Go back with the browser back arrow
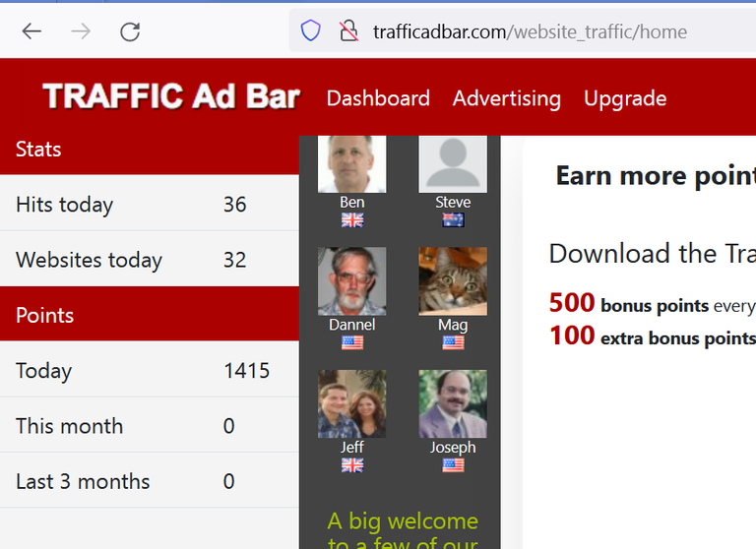756x549 pixels. click(31, 31)
